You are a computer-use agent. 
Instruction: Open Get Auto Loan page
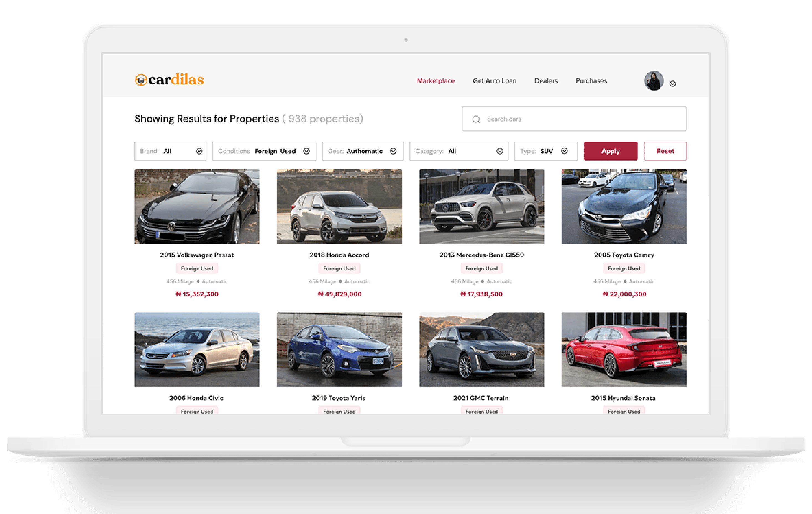494,81
